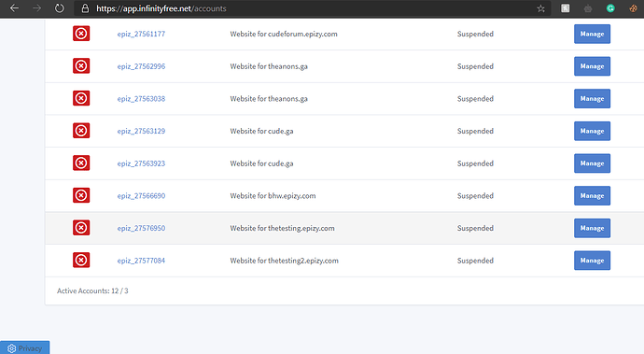Manage account epiz_27563038

point(592,99)
